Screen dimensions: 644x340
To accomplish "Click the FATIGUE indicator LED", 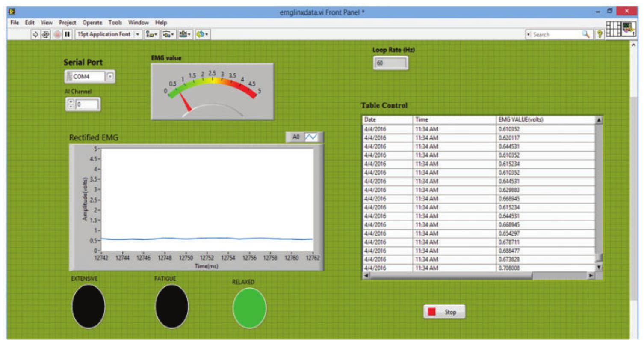I will coord(172,306).
